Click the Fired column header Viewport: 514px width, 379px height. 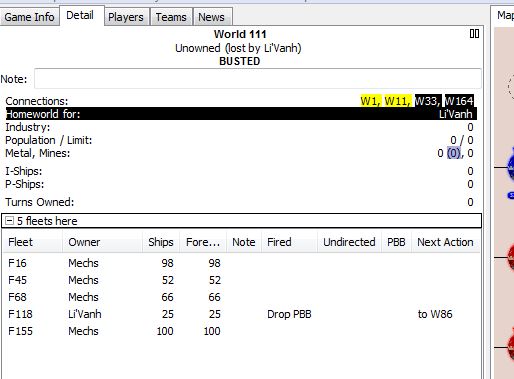click(289, 242)
